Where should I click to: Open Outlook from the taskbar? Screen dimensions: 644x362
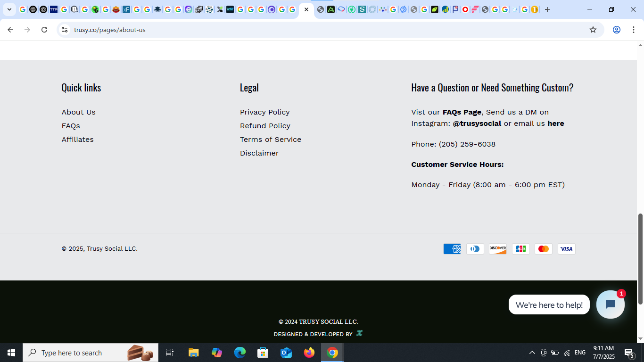tap(286, 353)
